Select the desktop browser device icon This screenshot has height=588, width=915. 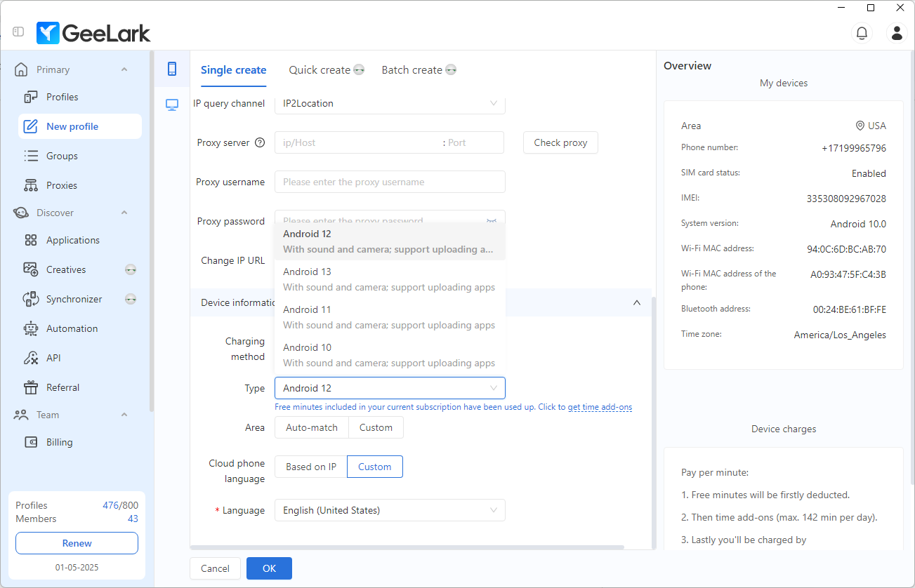pyautogui.click(x=172, y=105)
